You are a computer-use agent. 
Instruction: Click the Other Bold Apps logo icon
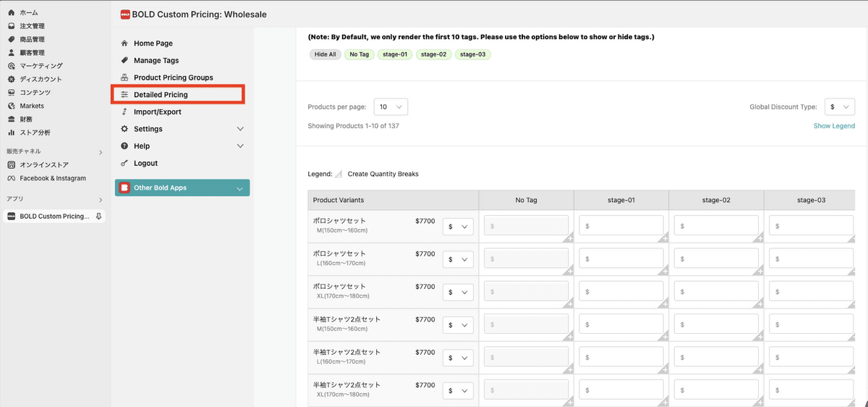(x=125, y=188)
